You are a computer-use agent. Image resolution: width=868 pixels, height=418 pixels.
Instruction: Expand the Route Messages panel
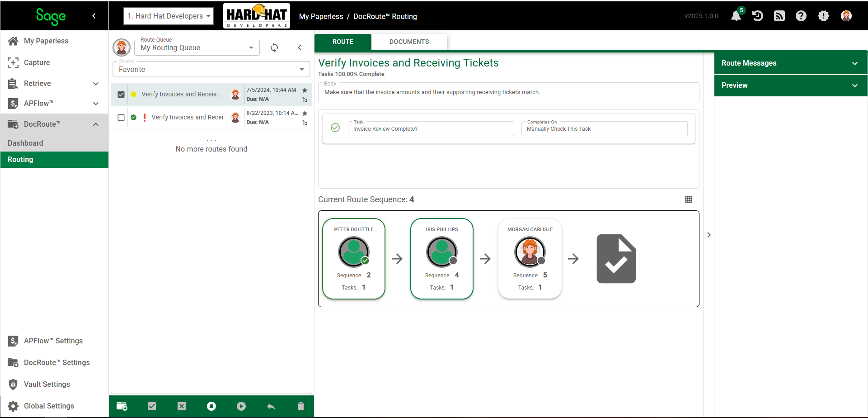pos(791,63)
